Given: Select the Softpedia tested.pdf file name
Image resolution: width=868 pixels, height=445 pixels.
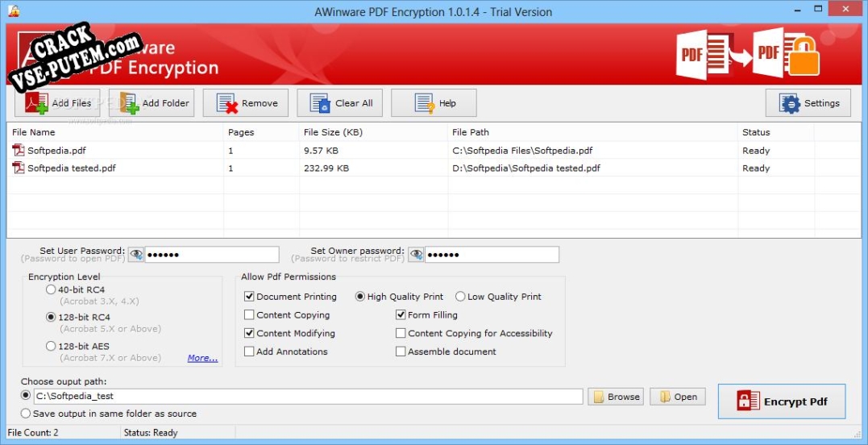Looking at the screenshot, I should 72,168.
